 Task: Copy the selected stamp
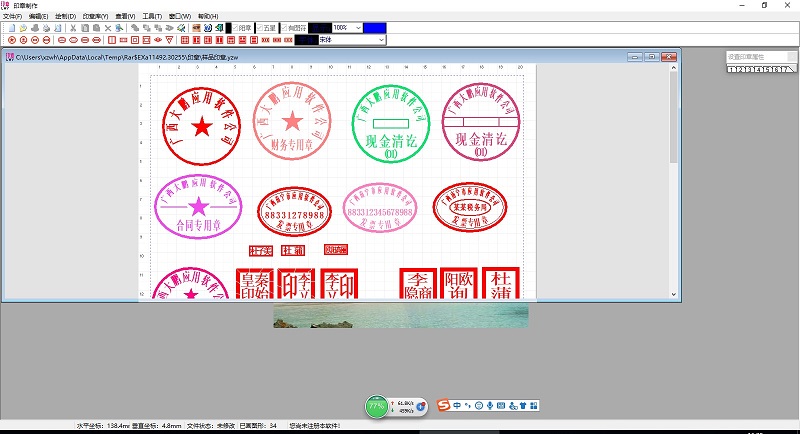85,28
